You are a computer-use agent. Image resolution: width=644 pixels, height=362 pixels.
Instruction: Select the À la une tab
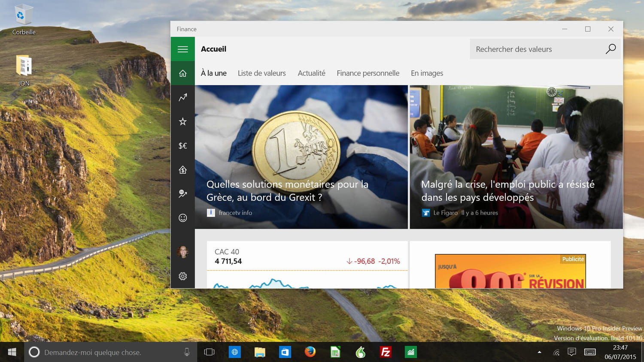tap(213, 73)
